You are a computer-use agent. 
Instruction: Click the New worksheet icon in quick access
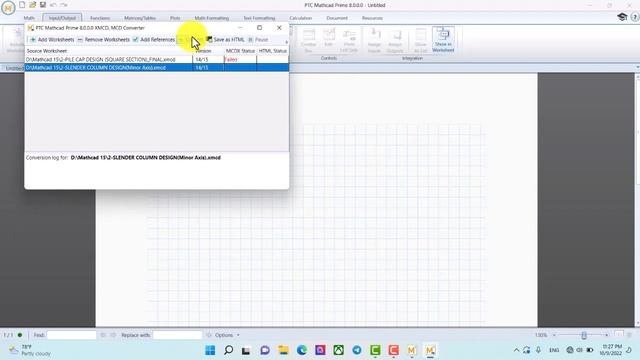[22, 5]
